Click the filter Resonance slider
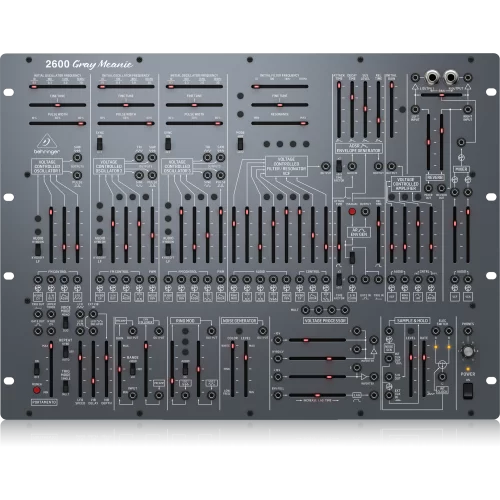Image resolution: width=500 pixels, height=500 pixels. pyautogui.click(x=280, y=123)
